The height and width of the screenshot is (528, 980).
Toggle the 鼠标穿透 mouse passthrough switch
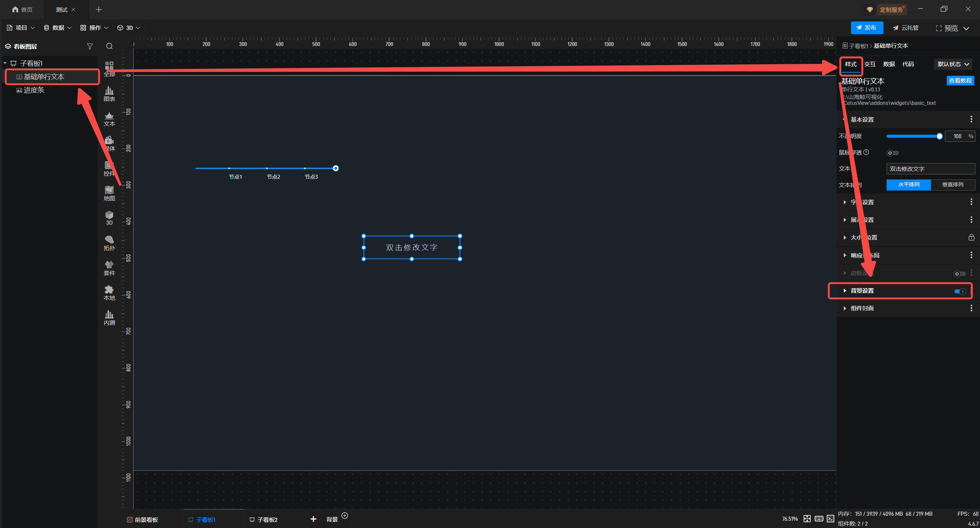892,153
